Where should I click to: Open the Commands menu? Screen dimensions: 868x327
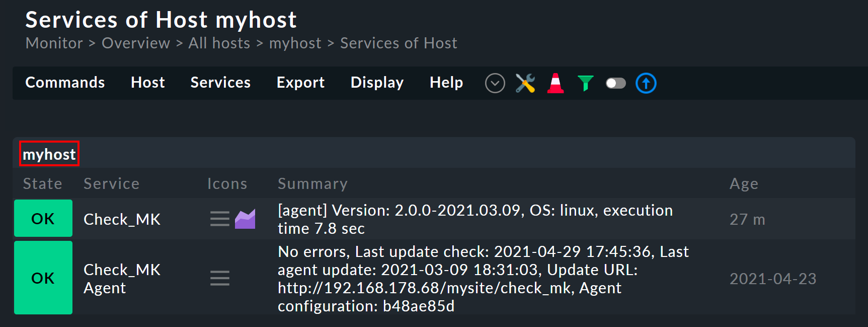65,83
